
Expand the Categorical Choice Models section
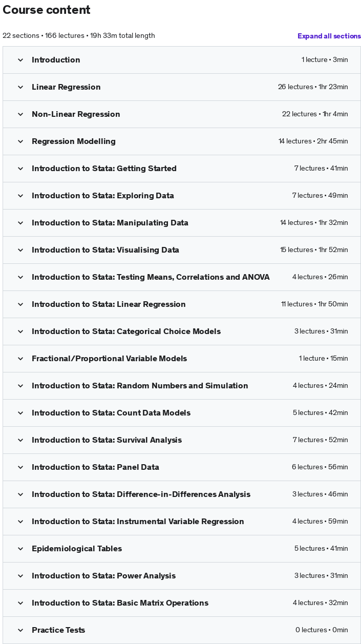pyautogui.click(x=182, y=331)
